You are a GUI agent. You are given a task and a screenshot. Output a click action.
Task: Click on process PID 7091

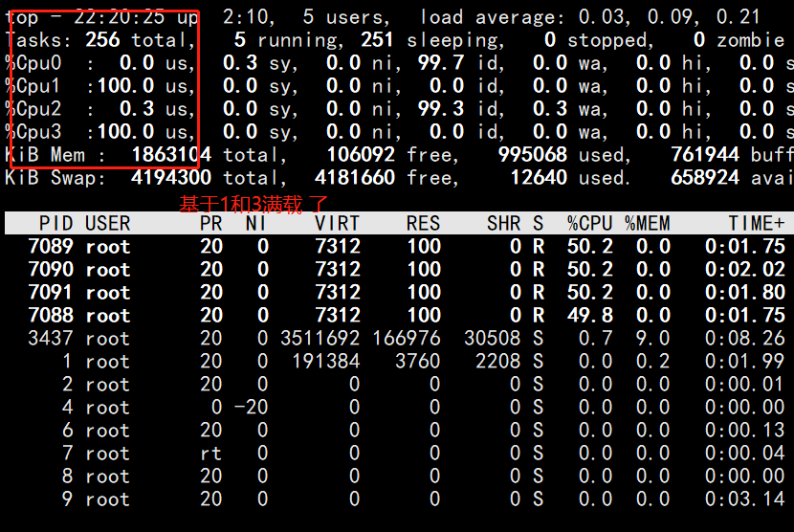click(51, 293)
